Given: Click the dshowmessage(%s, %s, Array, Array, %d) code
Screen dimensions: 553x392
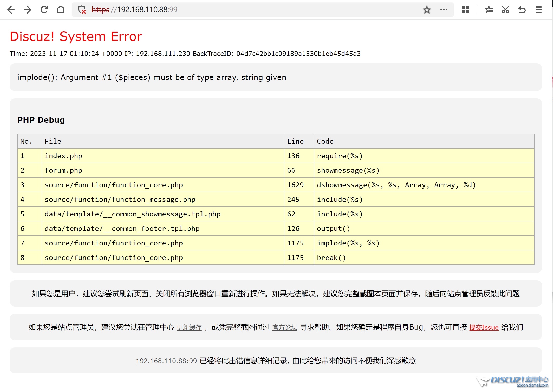Looking at the screenshot, I should pos(396,185).
